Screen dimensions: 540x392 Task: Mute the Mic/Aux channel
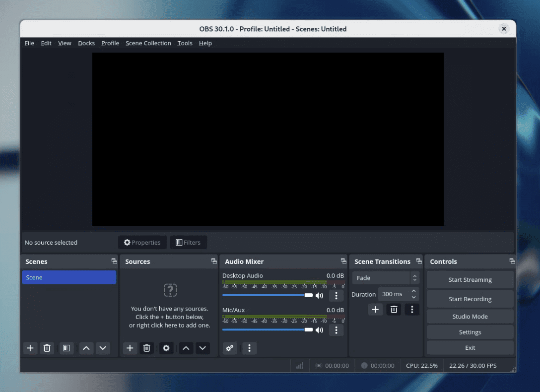coord(320,329)
